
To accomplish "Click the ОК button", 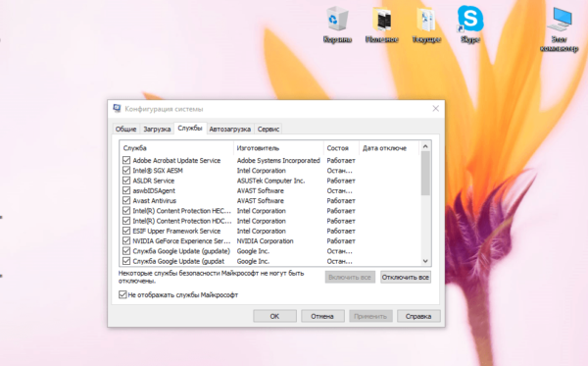I will pos(274,316).
